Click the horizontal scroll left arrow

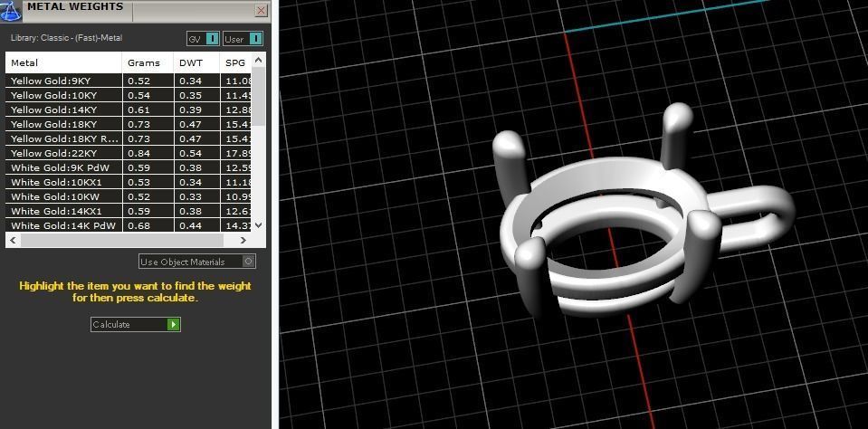[x=13, y=240]
